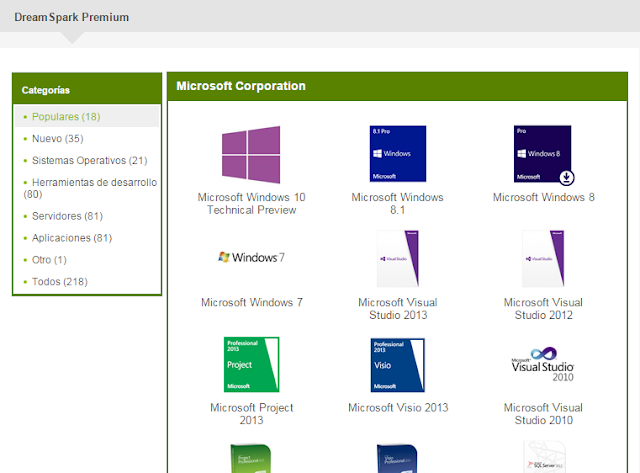Open the Servidores (81) category
This screenshot has width=640, height=473.
[x=67, y=216]
